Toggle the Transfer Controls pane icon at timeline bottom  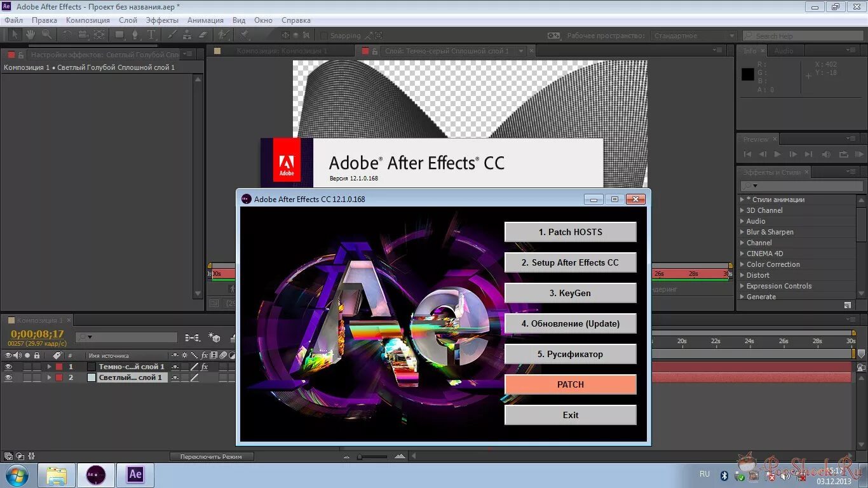(20, 456)
